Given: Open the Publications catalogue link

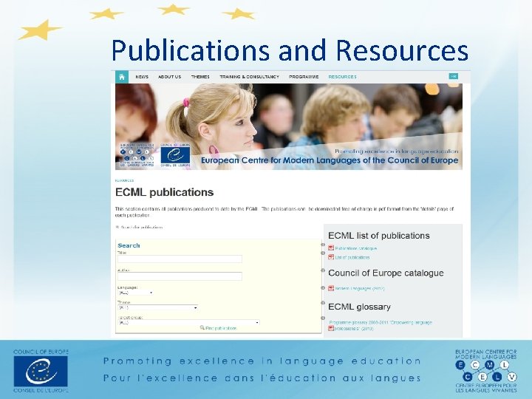Looking at the screenshot, I should tap(356, 248).
